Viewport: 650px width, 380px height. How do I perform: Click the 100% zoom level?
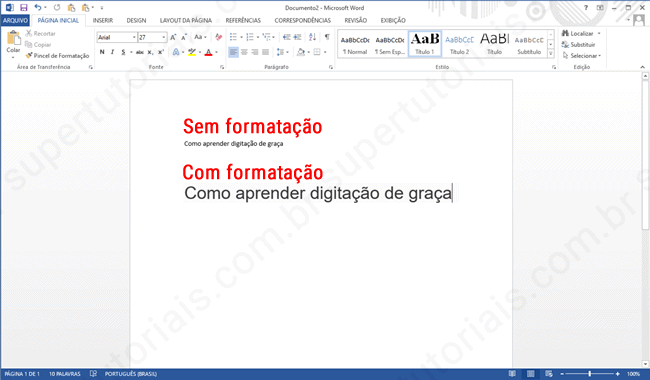pyautogui.click(x=633, y=374)
